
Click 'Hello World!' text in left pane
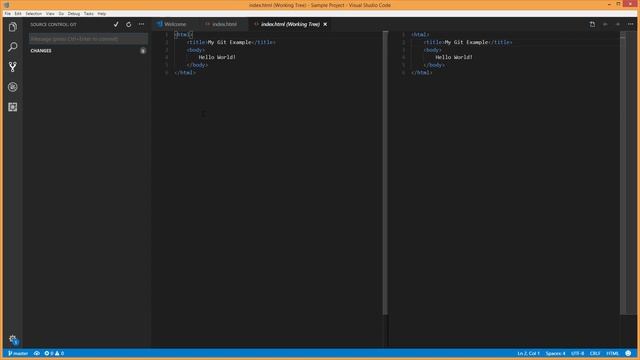tap(217, 57)
